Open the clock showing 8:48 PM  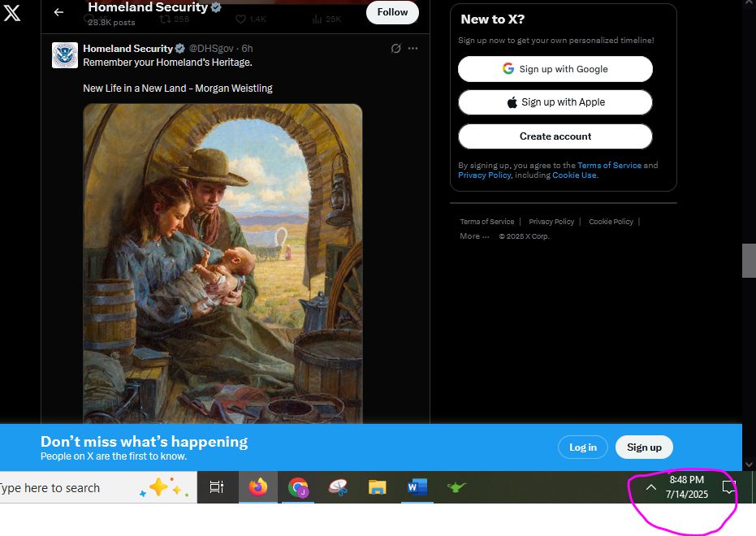point(687,487)
